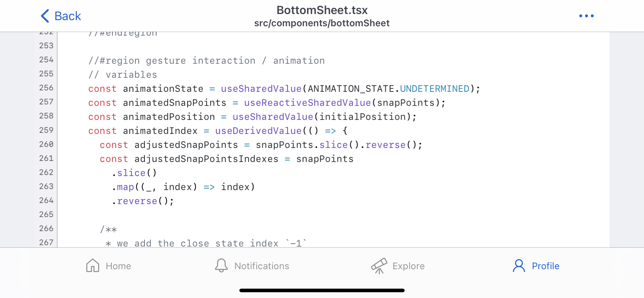The width and height of the screenshot is (644, 298).
Task: Select line number 259 in gutter
Action: 46,130
